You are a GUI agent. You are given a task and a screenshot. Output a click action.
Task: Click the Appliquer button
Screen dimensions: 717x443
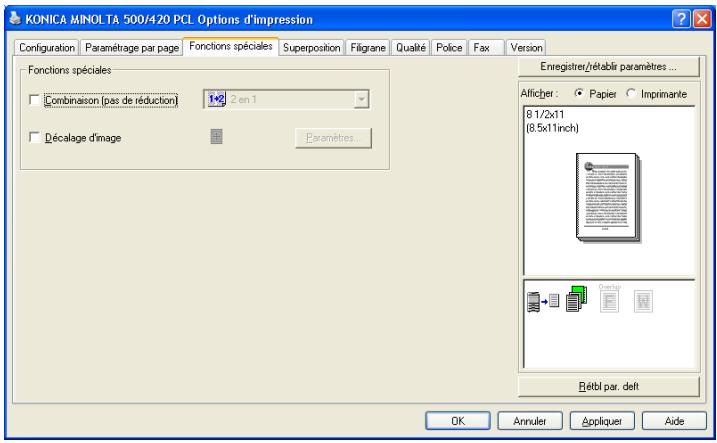(x=602, y=421)
